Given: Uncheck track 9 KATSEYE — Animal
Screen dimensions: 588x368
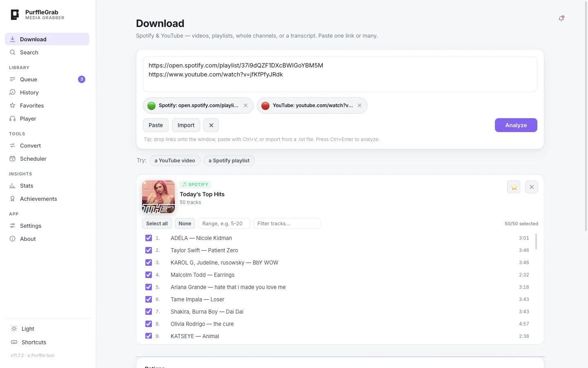Looking at the screenshot, I should (149, 336).
